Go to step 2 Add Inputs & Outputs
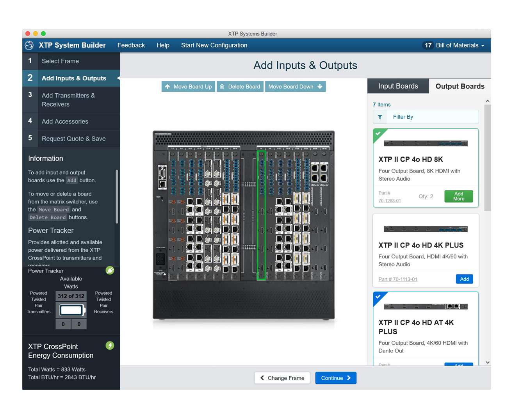This screenshot has height=420, width=513. 71,78
